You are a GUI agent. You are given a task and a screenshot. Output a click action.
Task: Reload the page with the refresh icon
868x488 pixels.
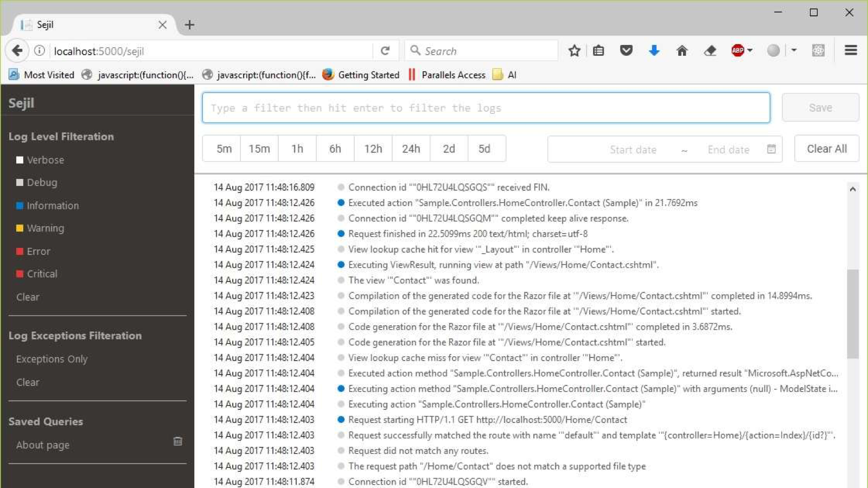click(x=385, y=50)
